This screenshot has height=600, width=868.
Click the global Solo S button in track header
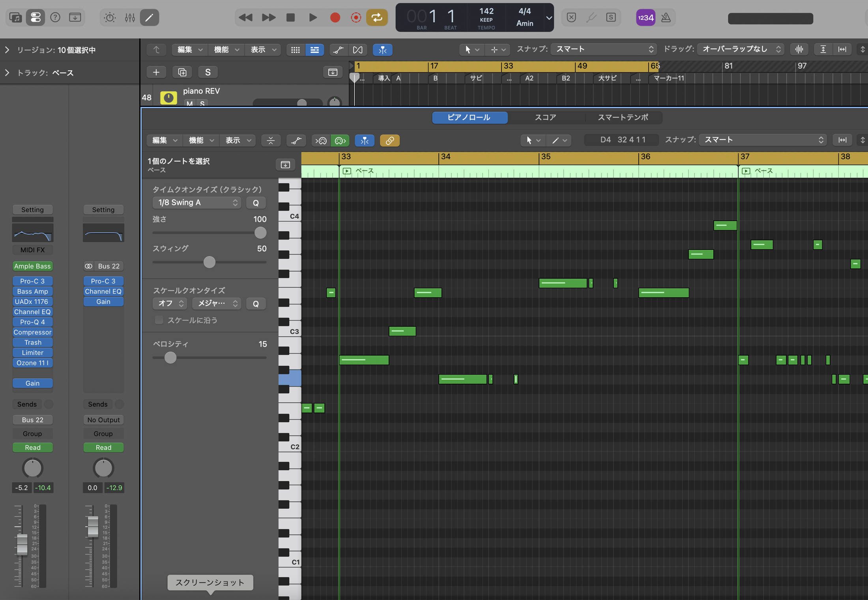point(208,72)
